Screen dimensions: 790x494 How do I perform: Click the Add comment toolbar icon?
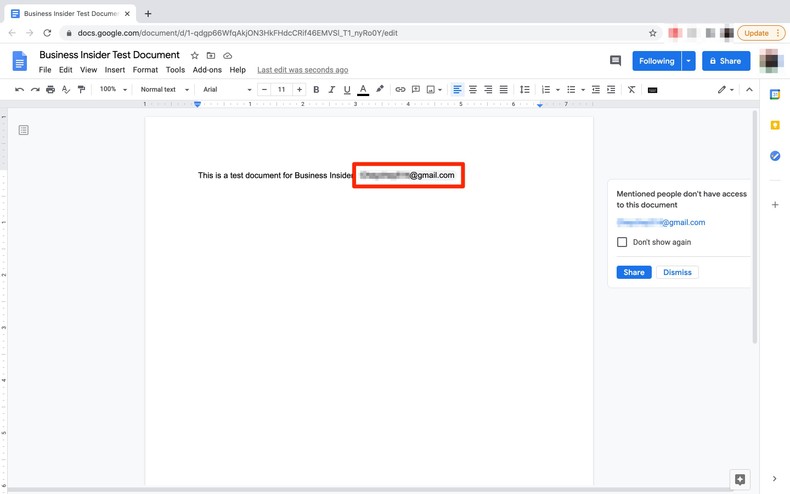416,90
